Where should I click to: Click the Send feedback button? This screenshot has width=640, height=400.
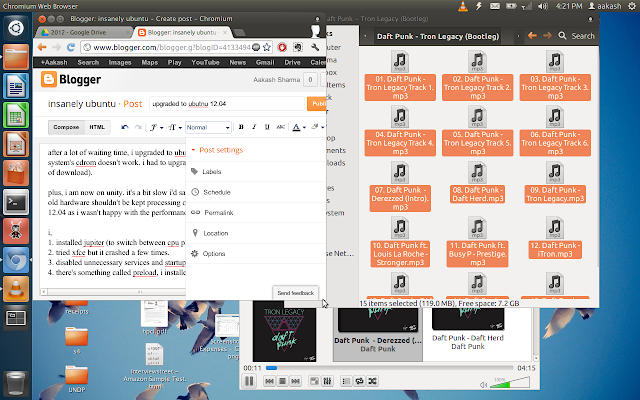(x=296, y=293)
